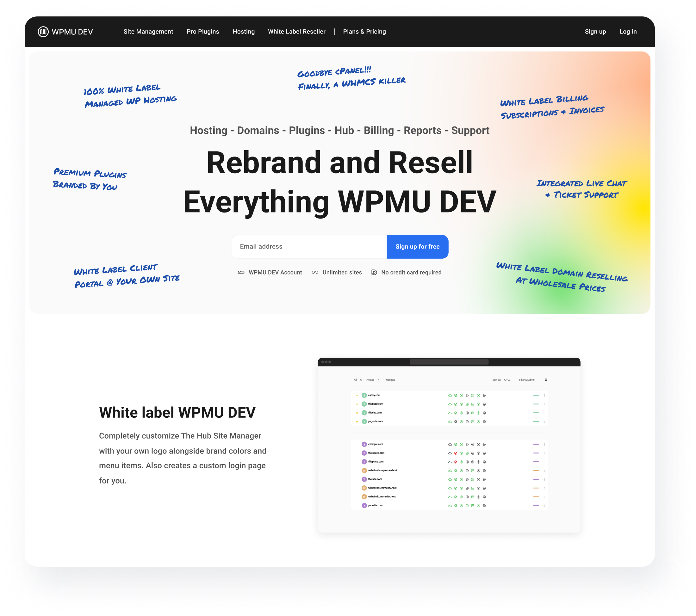Click the Hub dashboard preview's dark title bar
Image resolution: width=696 pixels, height=616 pixels.
(449, 362)
